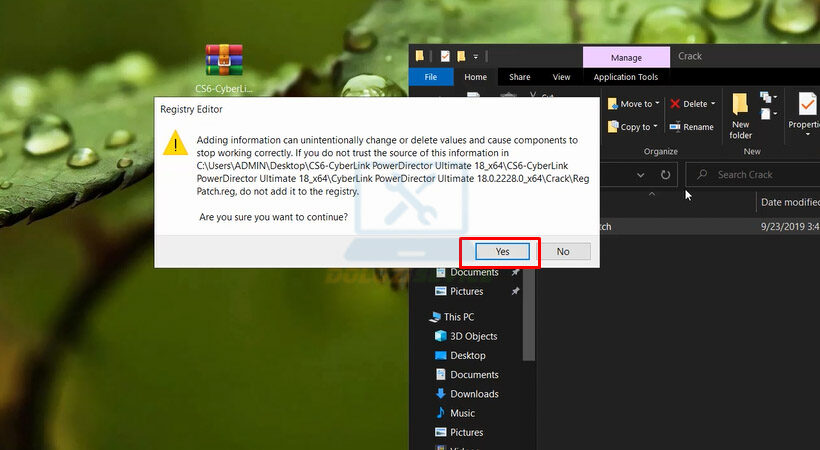Click No to cancel the registry change
Screen dimensions: 820x450
point(563,251)
